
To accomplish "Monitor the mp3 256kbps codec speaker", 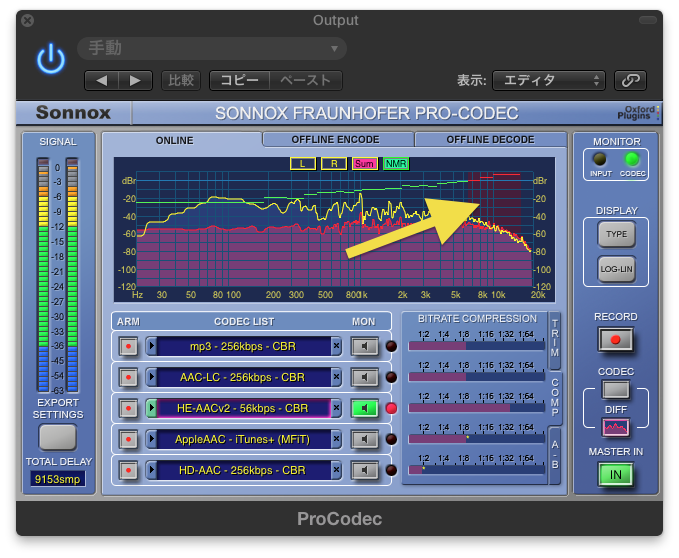I will [365, 346].
